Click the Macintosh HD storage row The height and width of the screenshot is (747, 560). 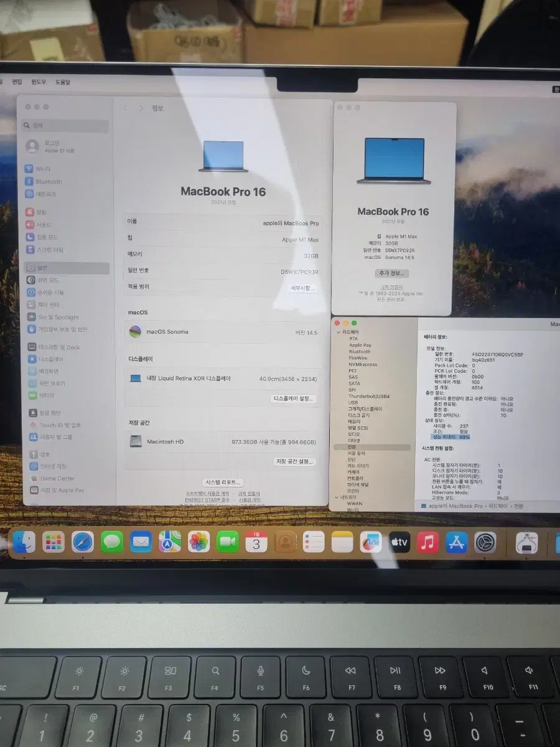pyautogui.click(x=223, y=441)
